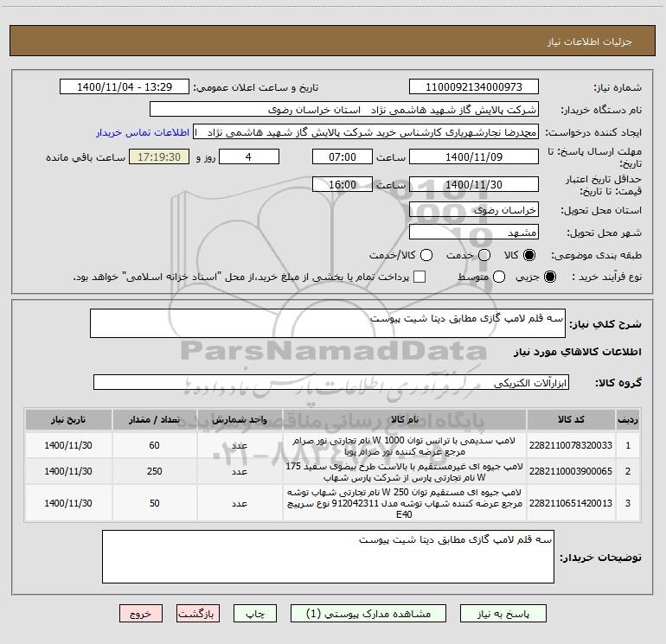This screenshot has height=644, width=666.
Task: Click the 250 W E40 mercury lamp name
Action: (x=404, y=503)
